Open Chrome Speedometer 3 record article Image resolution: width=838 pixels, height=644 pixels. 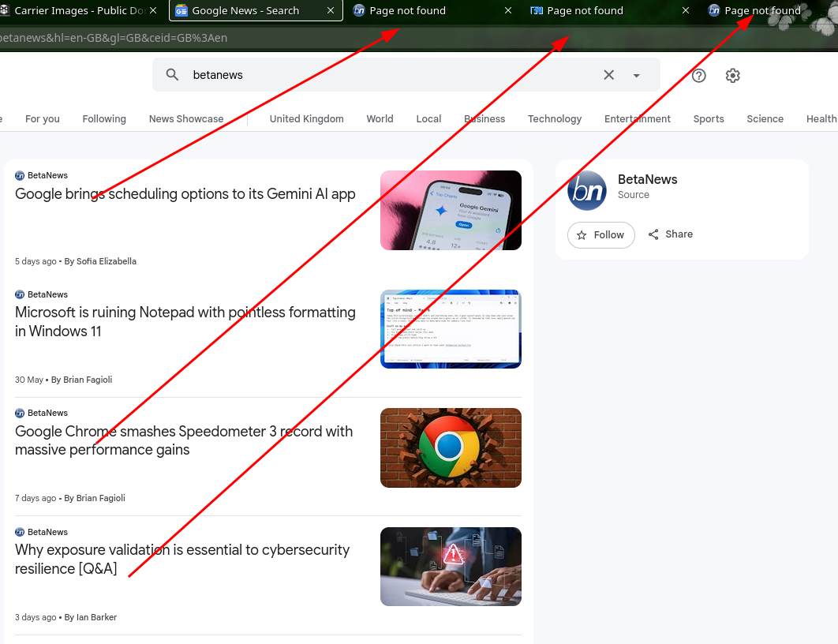click(x=184, y=440)
